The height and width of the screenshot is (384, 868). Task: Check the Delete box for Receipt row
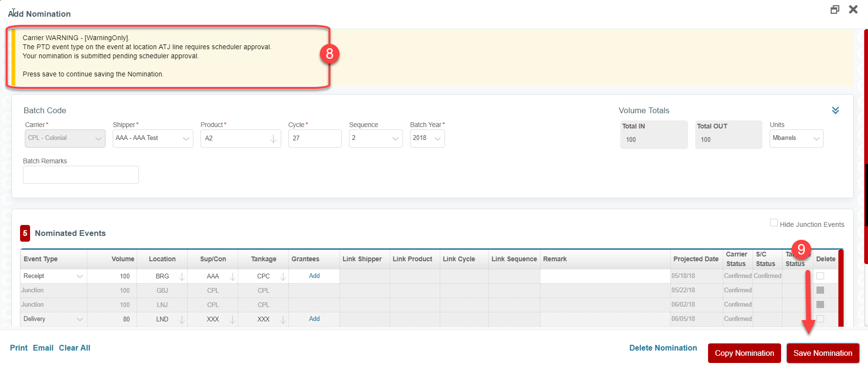[x=820, y=276]
